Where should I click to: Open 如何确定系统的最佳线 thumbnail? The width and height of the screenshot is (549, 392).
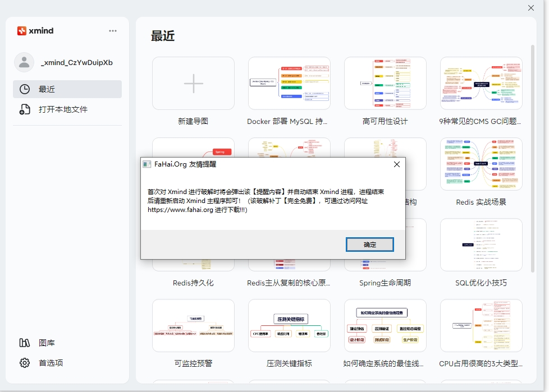385,326
